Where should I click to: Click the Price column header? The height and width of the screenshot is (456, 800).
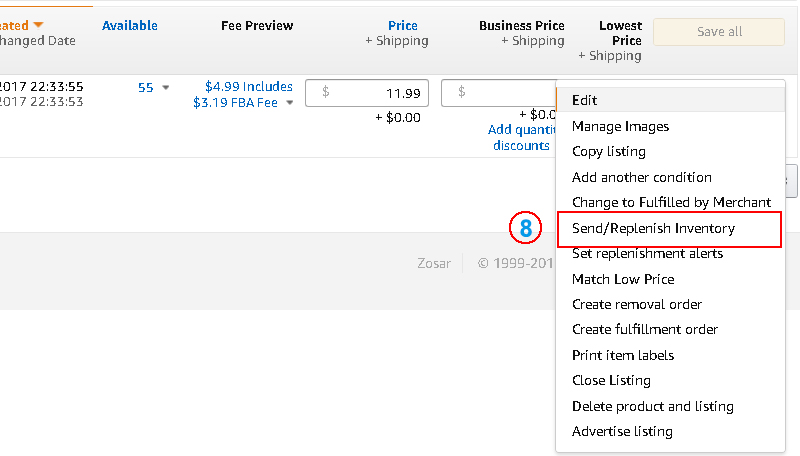403,25
